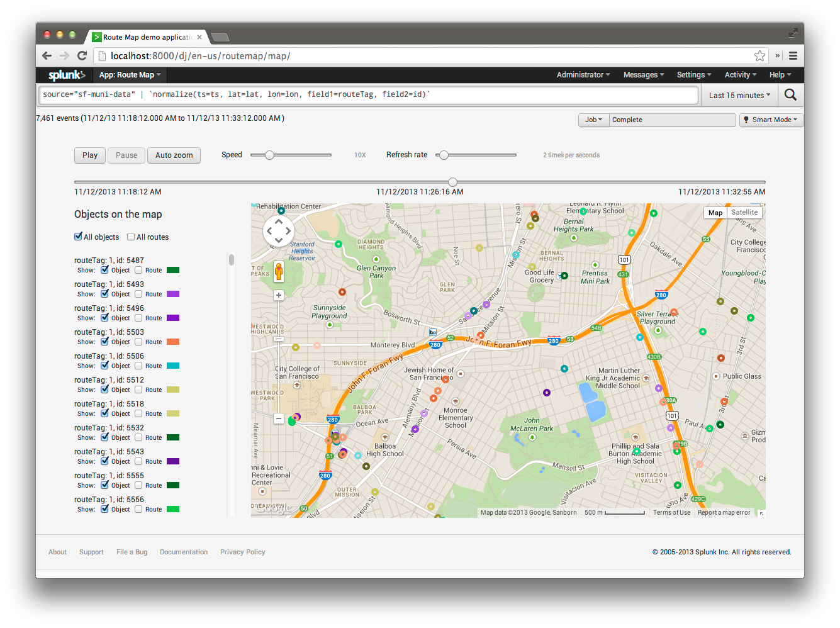Pick up the Street View pegman
This screenshot has height=628, width=840.
pyautogui.click(x=279, y=271)
